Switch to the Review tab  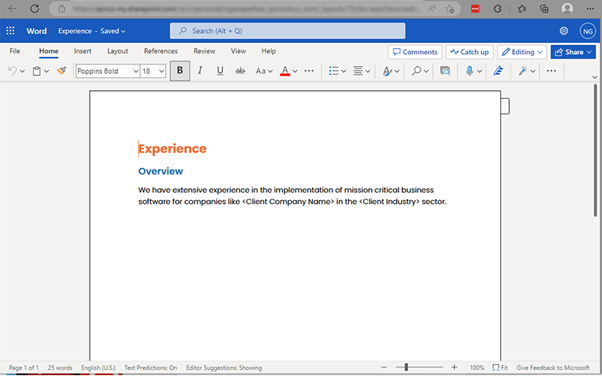(x=204, y=51)
